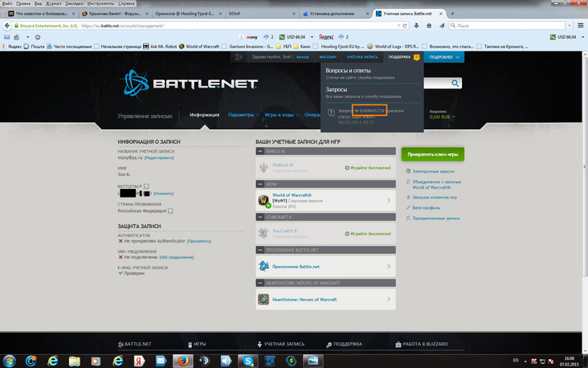Click the Прикрепленные записи link

(x=435, y=218)
